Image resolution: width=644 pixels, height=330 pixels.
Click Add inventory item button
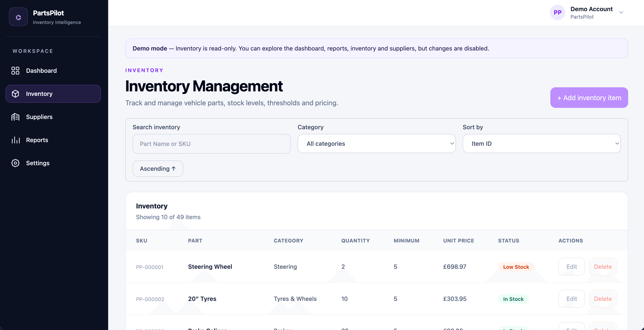click(589, 98)
